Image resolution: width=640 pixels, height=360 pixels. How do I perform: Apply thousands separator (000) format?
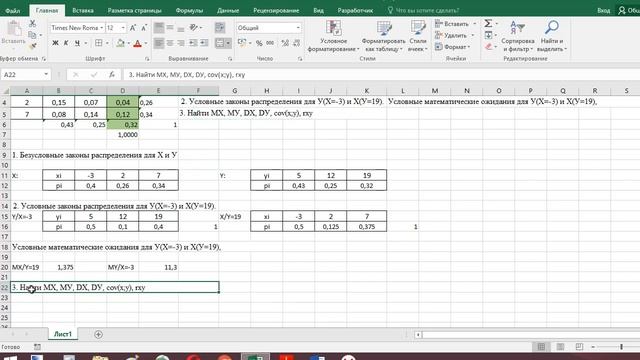(x=270, y=43)
